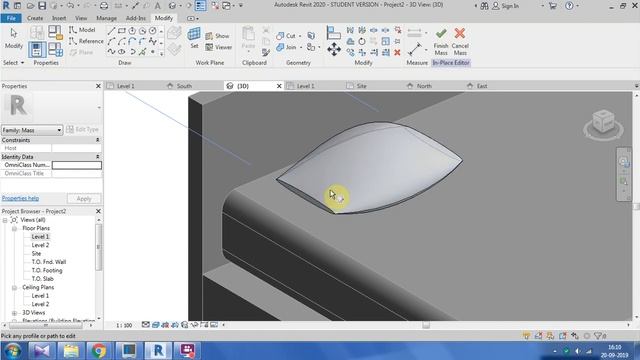Image resolution: width=640 pixels, height=360 pixels.
Task: Switch to the Insert ribbon tab
Action: 59,18
